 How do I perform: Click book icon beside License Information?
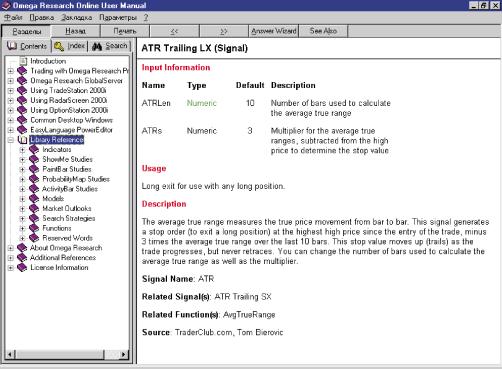coord(22,267)
